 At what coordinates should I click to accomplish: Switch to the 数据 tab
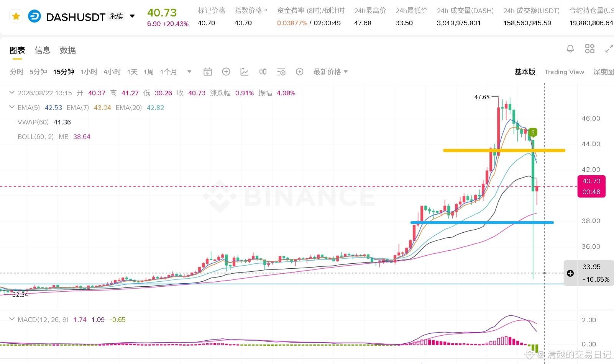coord(68,50)
